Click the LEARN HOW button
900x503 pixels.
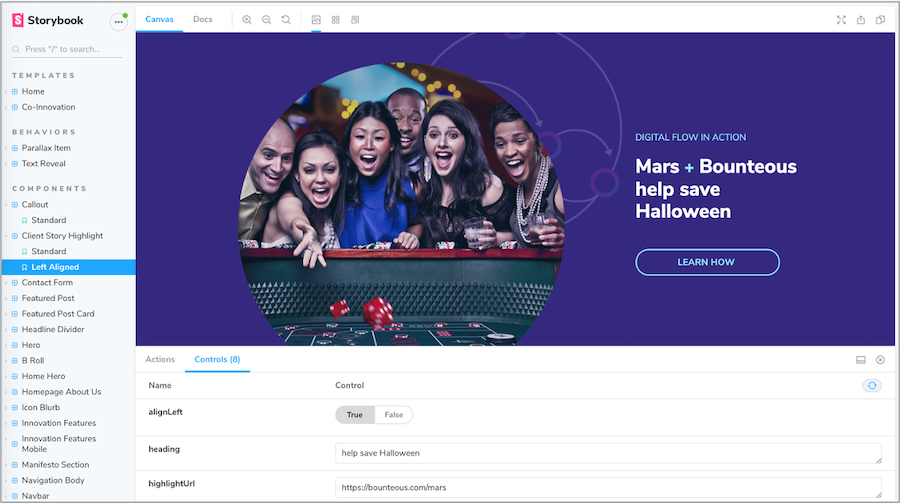tap(707, 262)
